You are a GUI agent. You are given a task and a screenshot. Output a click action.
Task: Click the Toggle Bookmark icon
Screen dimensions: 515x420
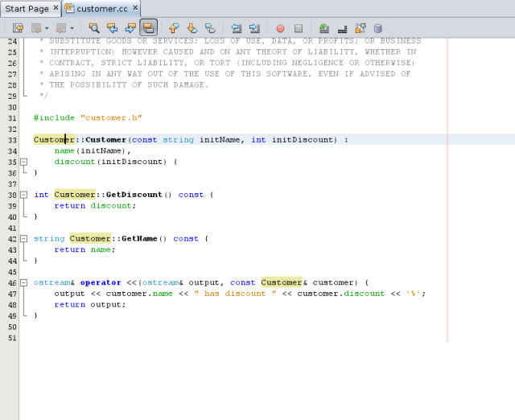click(x=210, y=28)
